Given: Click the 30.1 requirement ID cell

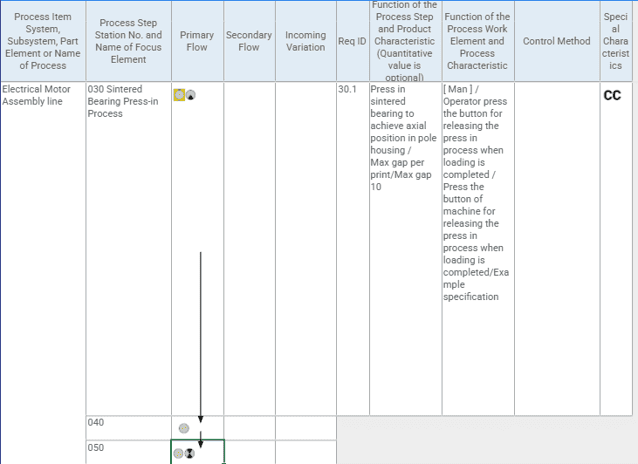Looking at the screenshot, I should (352, 249).
